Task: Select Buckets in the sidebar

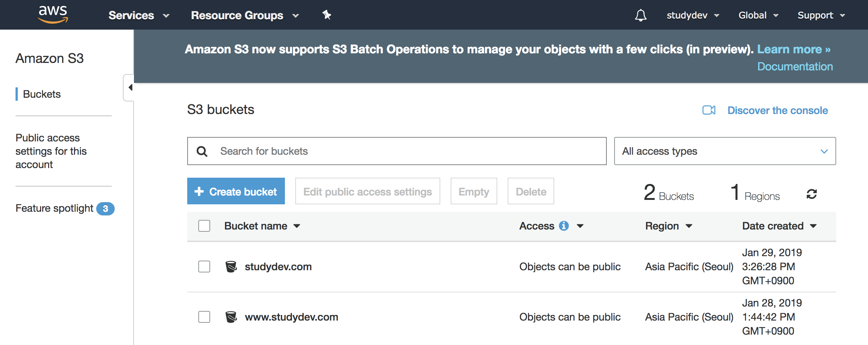Action: coord(42,94)
